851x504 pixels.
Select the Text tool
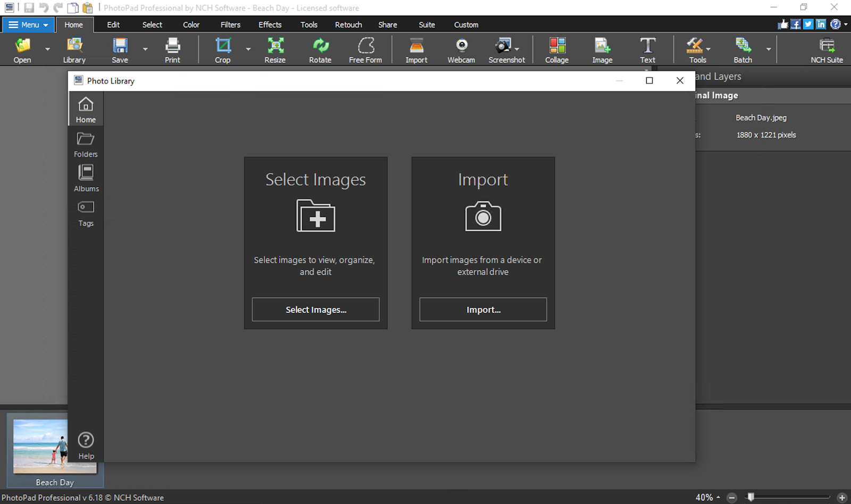(x=647, y=46)
